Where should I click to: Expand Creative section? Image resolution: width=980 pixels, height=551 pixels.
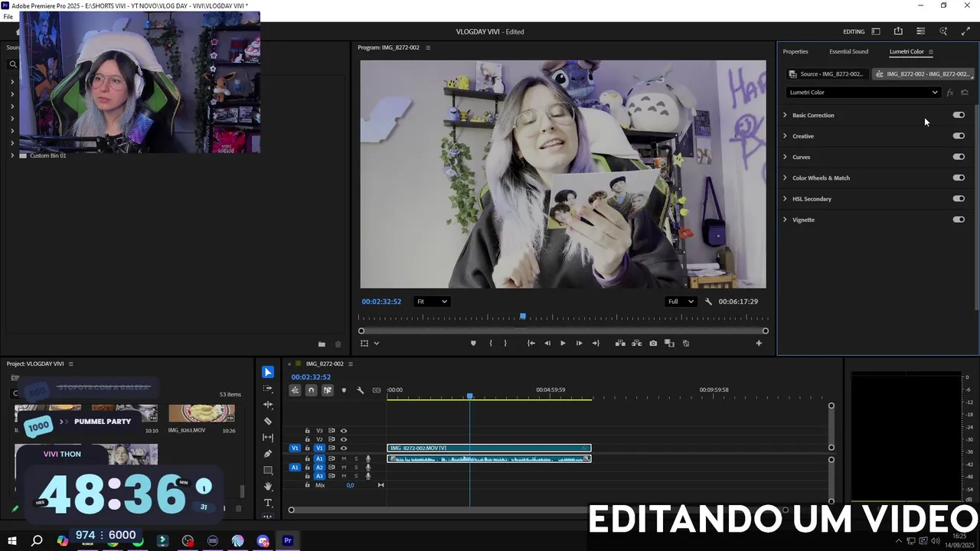[x=785, y=136]
